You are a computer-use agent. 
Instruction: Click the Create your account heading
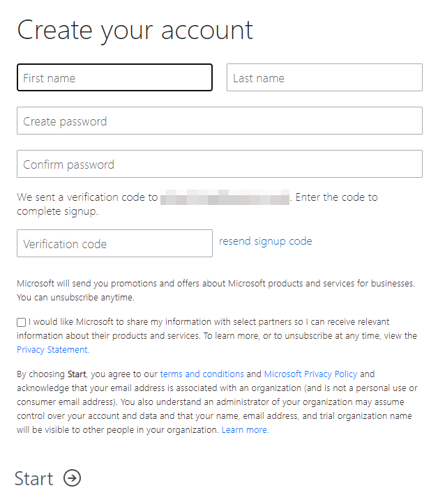click(135, 30)
